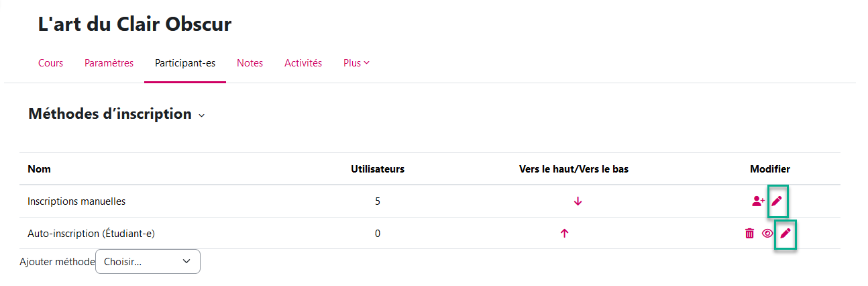Edit the Inscriptions manuelles method
The width and height of the screenshot is (868, 286).
(x=777, y=201)
